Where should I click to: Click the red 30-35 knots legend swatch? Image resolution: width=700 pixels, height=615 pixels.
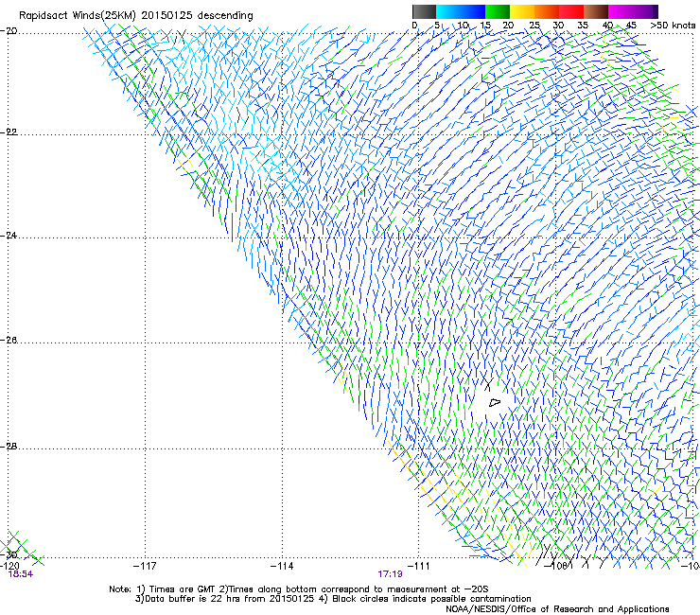(x=571, y=11)
